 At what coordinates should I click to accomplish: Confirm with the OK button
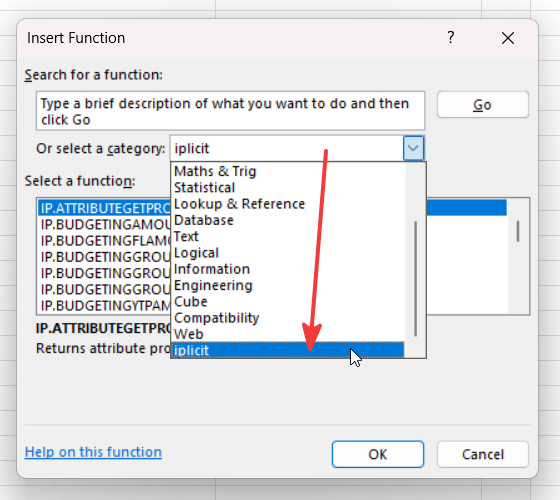click(x=378, y=454)
